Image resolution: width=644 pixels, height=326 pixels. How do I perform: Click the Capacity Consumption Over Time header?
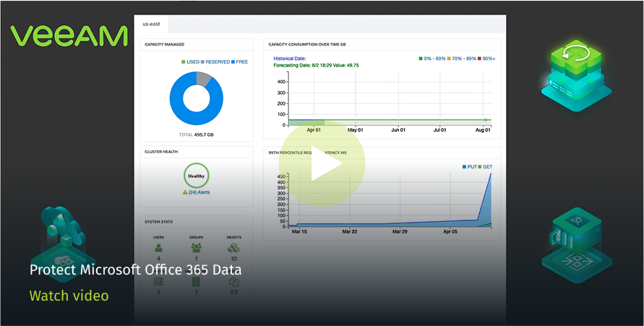point(382,44)
